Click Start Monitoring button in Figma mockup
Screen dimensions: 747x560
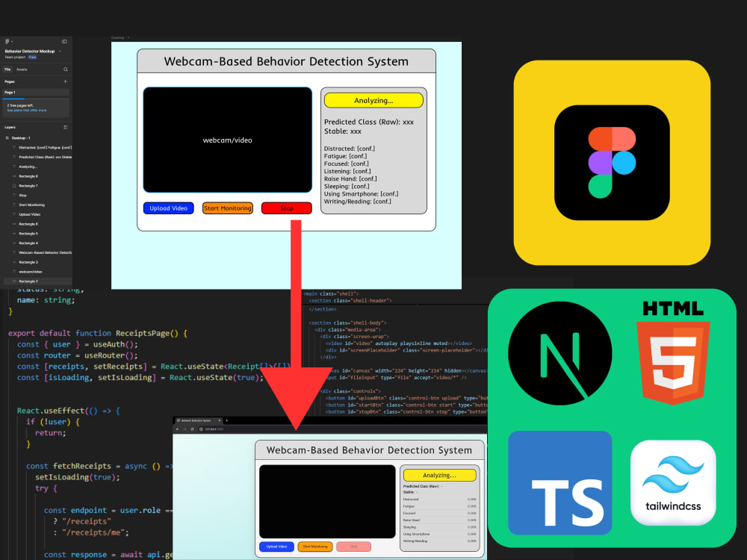pos(228,208)
